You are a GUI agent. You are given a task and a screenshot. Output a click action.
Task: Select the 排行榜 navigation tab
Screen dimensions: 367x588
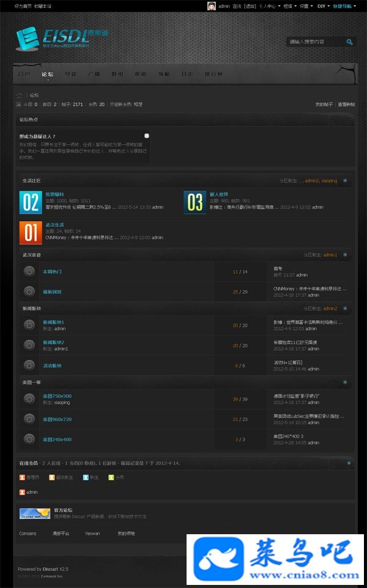point(213,74)
